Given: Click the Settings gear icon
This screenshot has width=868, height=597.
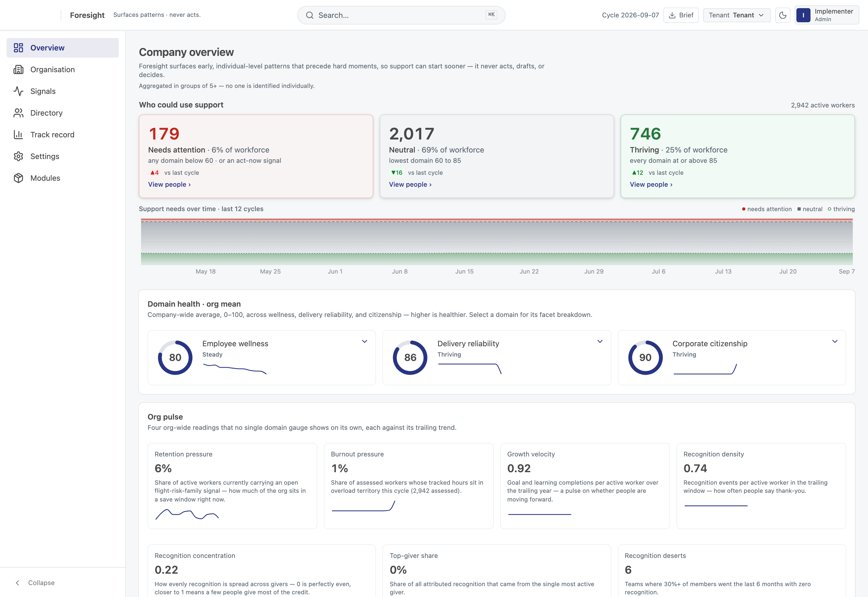Looking at the screenshot, I should pyautogui.click(x=18, y=156).
